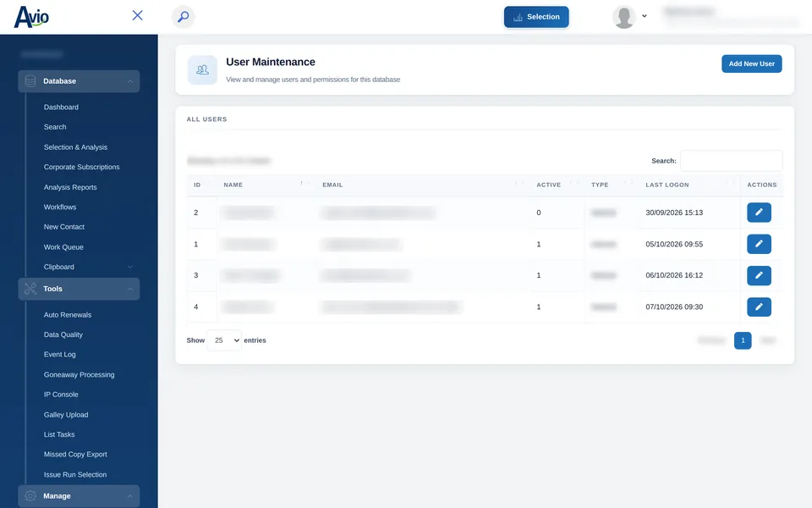The width and height of the screenshot is (812, 508).
Task: Collapse the Database menu section
Action: point(130,81)
